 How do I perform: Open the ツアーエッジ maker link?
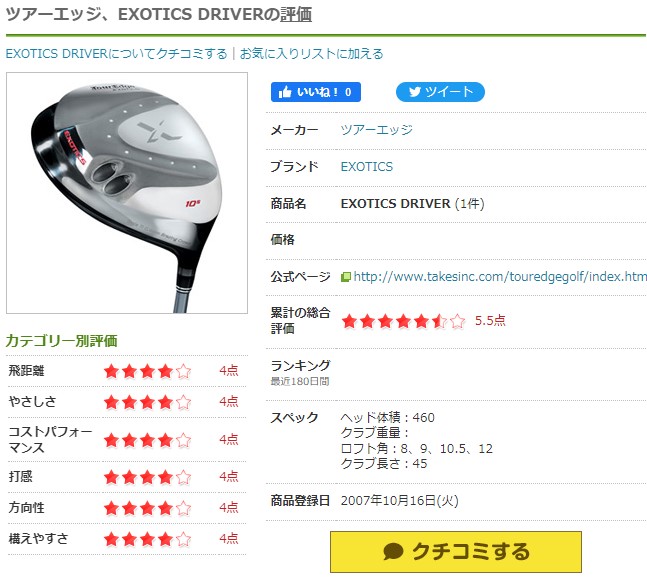tap(376, 130)
